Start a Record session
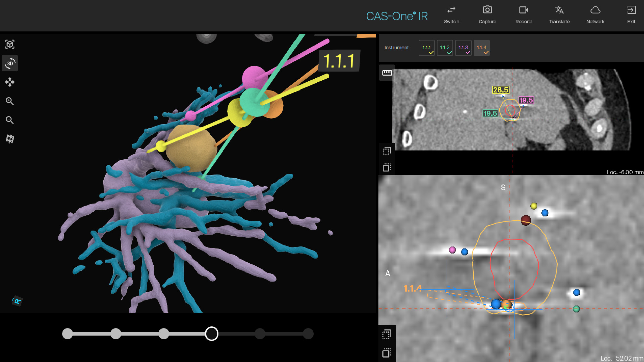The image size is (644, 362). 523,15
